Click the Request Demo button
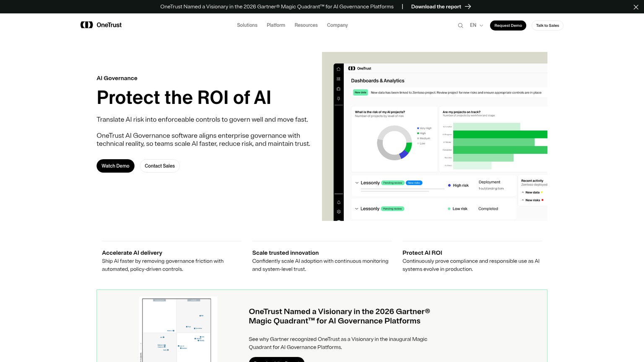The width and height of the screenshot is (644, 362). pyautogui.click(x=508, y=26)
